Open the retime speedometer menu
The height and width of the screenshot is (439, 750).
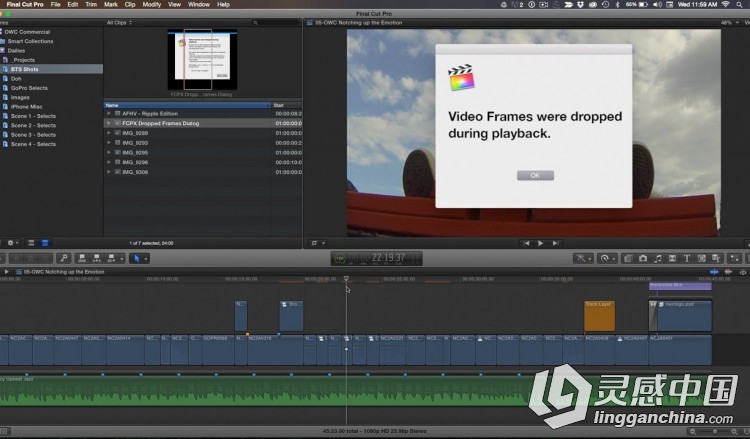pyautogui.click(x=607, y=258)
